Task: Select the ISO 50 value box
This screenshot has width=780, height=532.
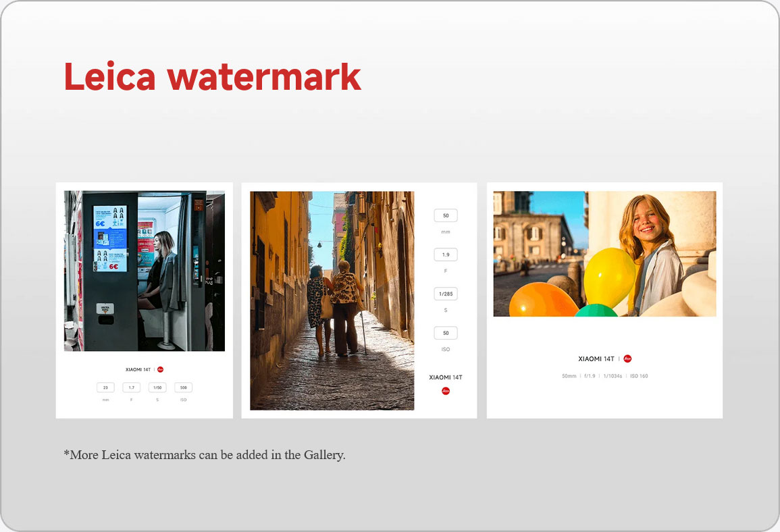Action: [x=446, y=333]
